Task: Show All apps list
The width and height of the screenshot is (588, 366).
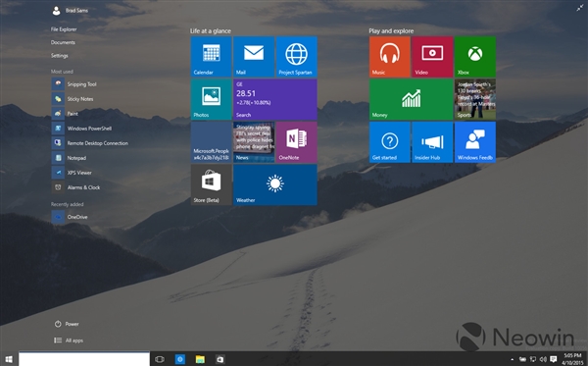Action: click(69, 340)
